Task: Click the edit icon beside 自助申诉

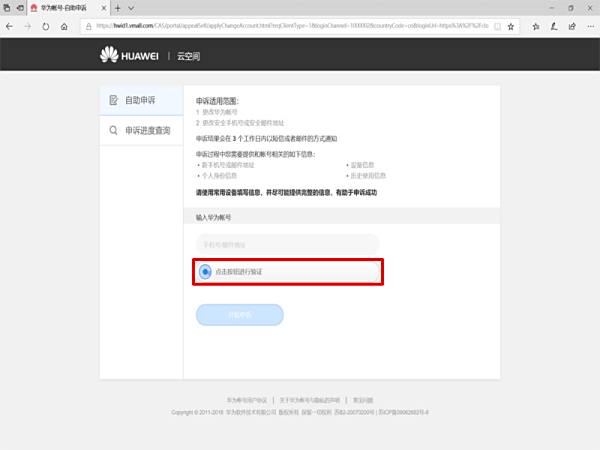Action: [x=113, y=100]
